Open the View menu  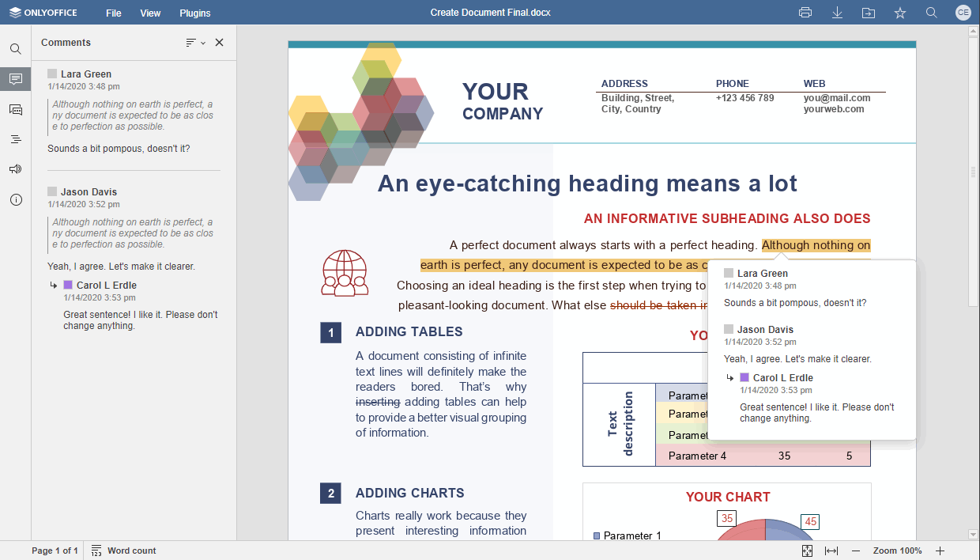(150, 13)
